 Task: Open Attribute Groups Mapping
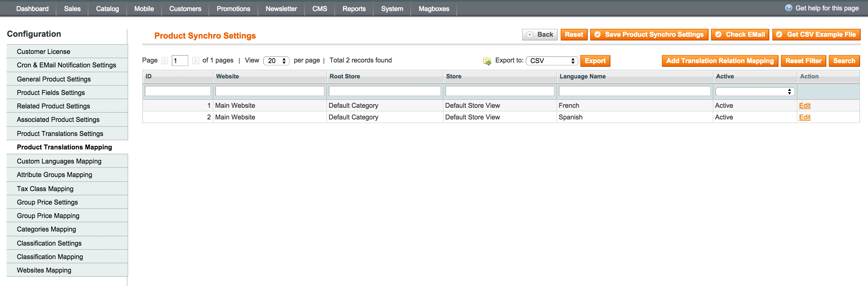pyautogui.click(x=67, y=175)
